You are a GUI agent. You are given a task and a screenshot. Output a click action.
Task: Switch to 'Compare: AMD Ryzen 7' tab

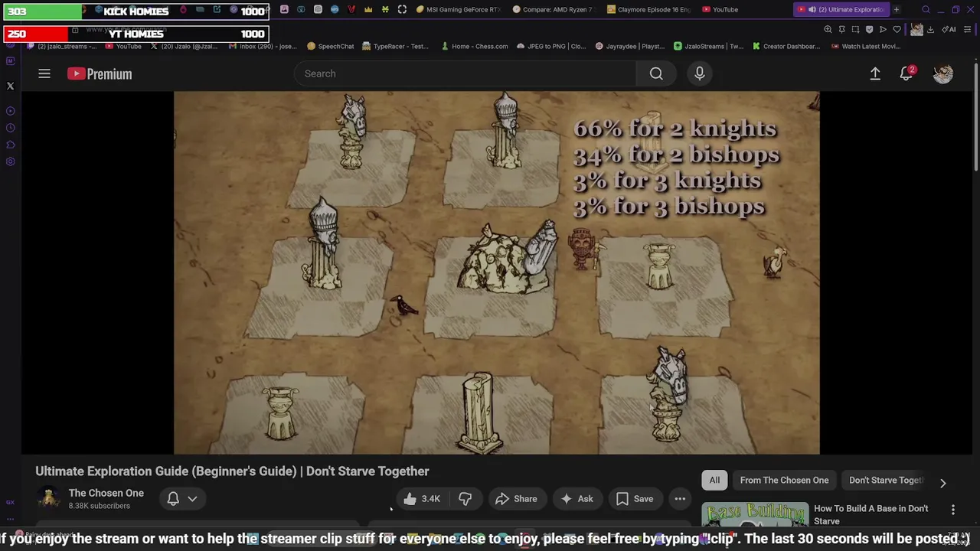[554, 9]
